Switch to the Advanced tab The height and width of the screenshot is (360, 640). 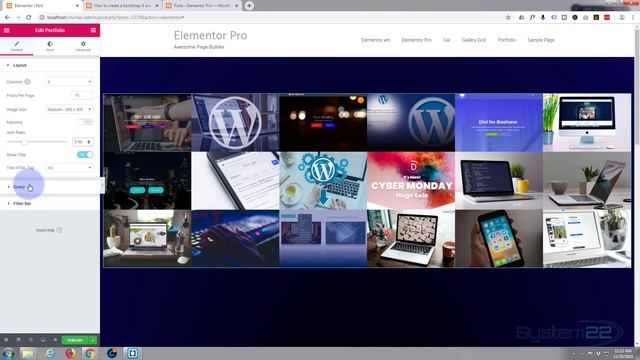click(x=83, y=46)
